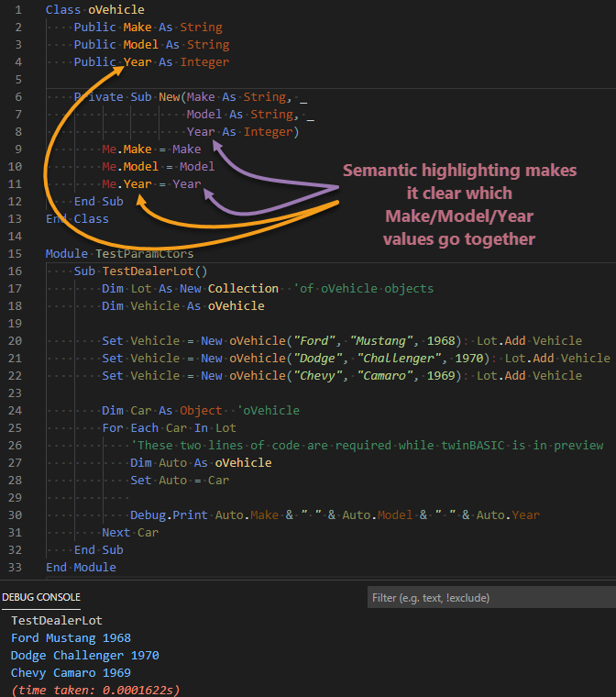
Task: Click the DEBUG CONSOLE tab
Action: 41,597
